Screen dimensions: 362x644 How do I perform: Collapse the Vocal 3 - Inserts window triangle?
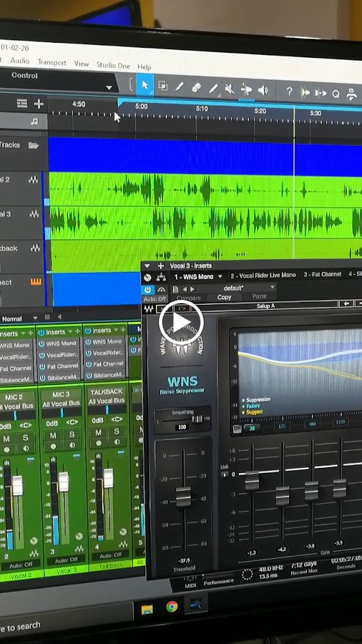(148, 265)
